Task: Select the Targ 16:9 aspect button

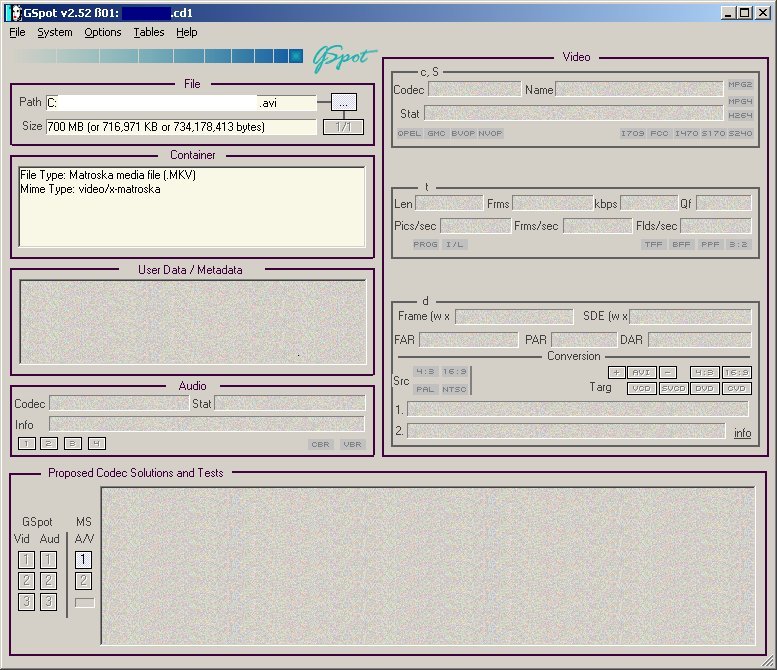Action: pos(737,373)
